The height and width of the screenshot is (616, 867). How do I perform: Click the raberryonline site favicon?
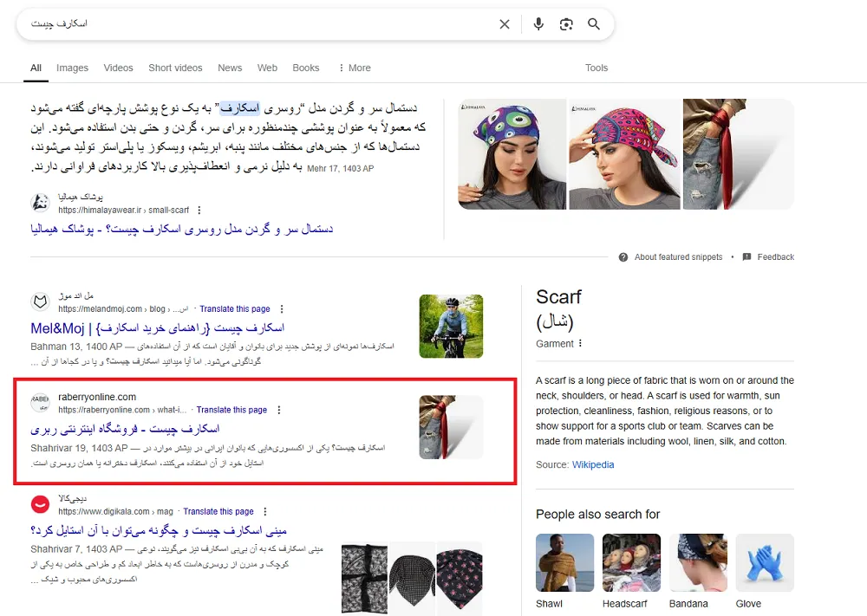(x=40, y=403)
